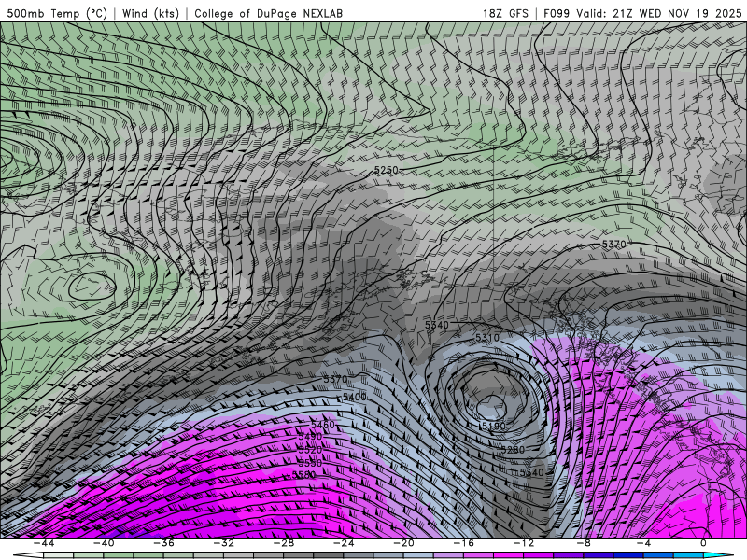Click the 'College of DuPage NEXLAB' text

(x=268, y=13)
